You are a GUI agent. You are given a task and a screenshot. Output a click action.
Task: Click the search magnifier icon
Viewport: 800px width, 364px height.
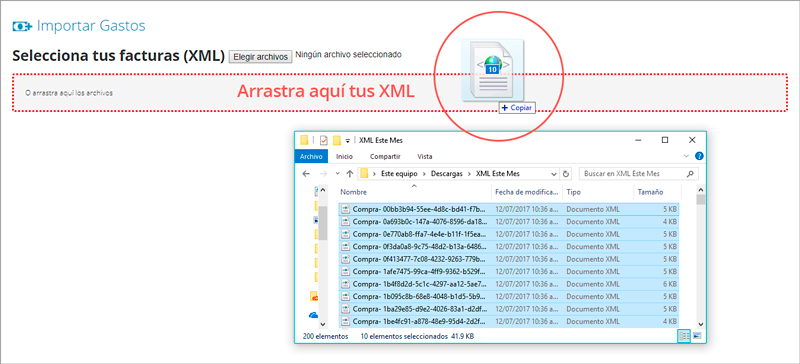690,174
